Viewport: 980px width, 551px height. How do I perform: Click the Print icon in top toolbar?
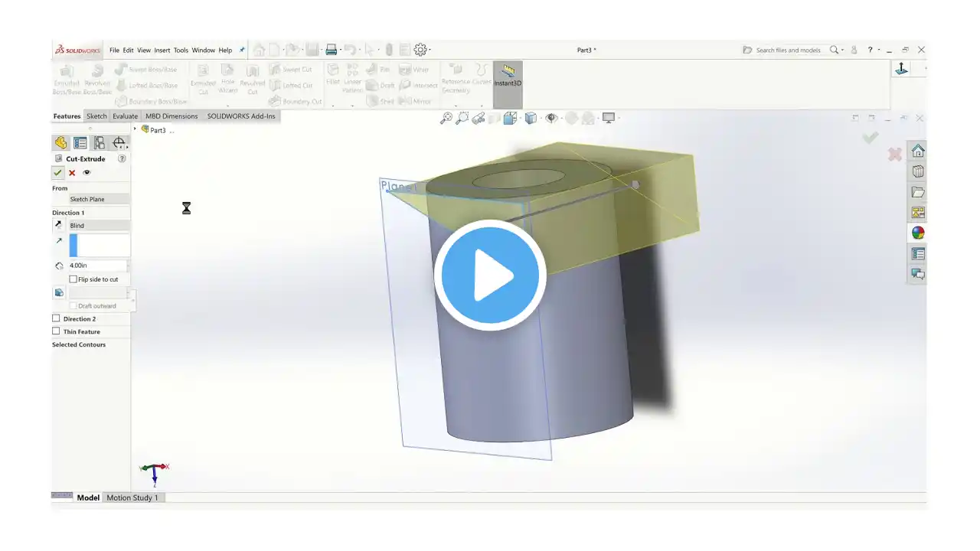pyautogui.click(x=331, y=50)
